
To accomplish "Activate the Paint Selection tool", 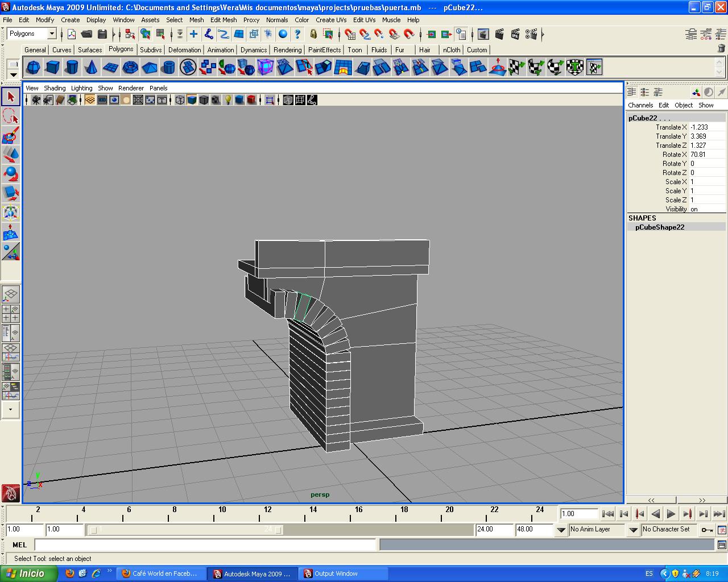I will pos(10,135).
